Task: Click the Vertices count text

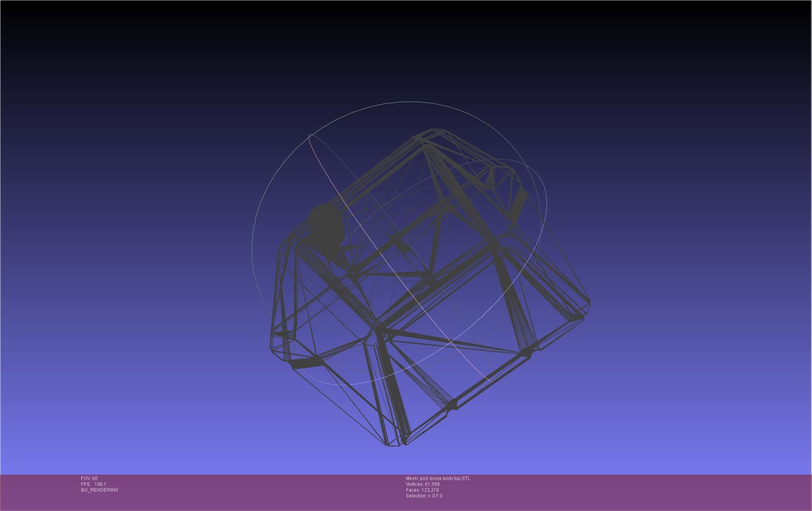Action: [423, 484]
